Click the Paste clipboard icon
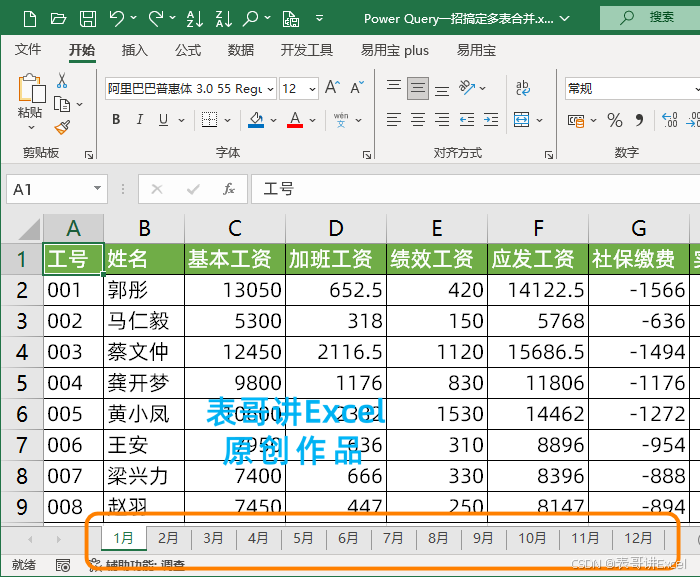 pyautogui.click(x=31, y=88)
